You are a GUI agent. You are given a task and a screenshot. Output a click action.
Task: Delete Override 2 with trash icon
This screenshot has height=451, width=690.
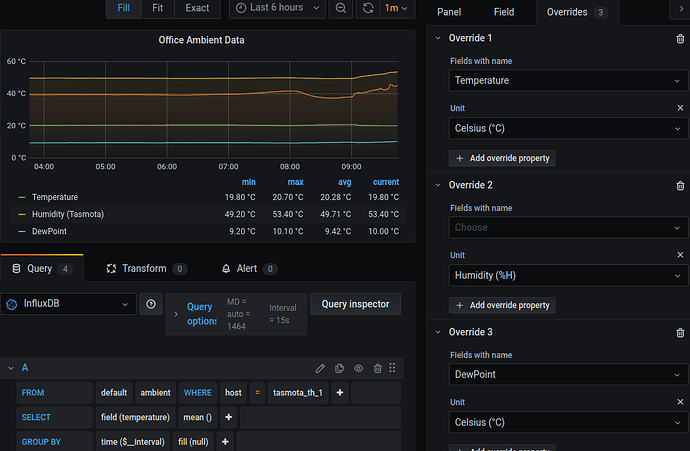(680, 186)
